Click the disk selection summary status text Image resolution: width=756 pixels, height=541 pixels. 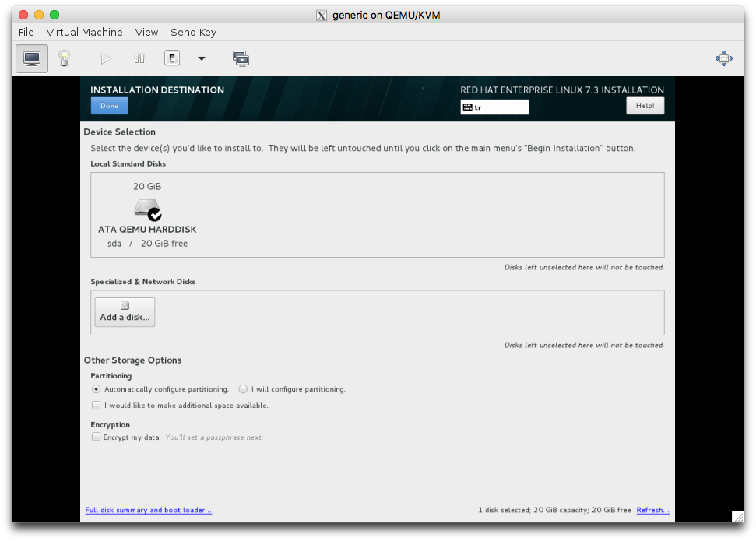[554, 510]
